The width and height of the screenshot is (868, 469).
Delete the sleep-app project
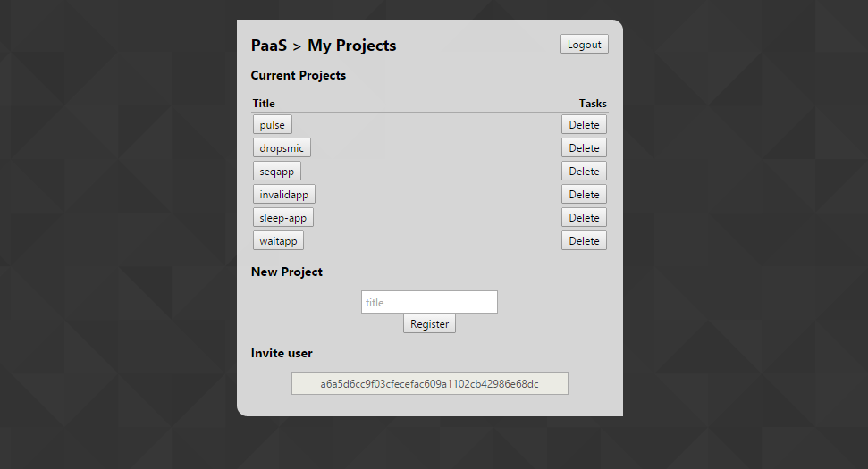584,217
